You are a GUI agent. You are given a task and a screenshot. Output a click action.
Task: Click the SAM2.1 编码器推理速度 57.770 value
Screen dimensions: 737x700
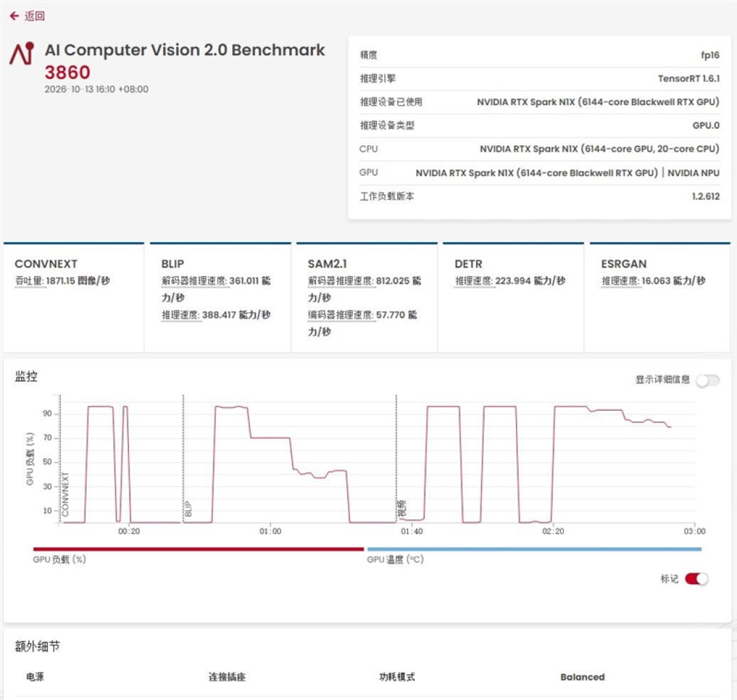pyautogui.click(x=362, y=323)
